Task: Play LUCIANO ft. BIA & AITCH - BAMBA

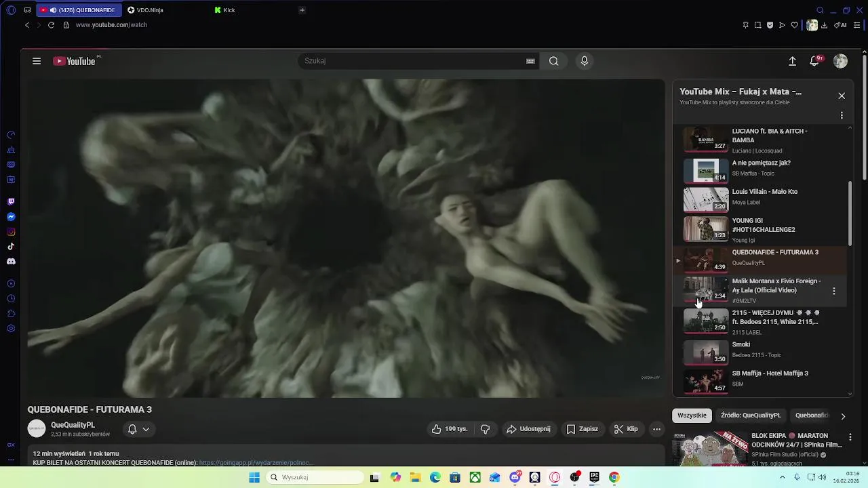Action: click(x=758, y=140)
